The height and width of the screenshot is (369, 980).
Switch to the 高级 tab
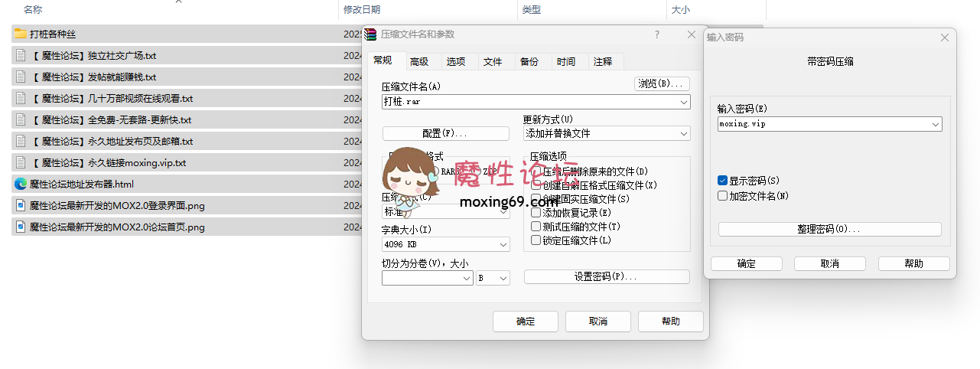(419, 62)
